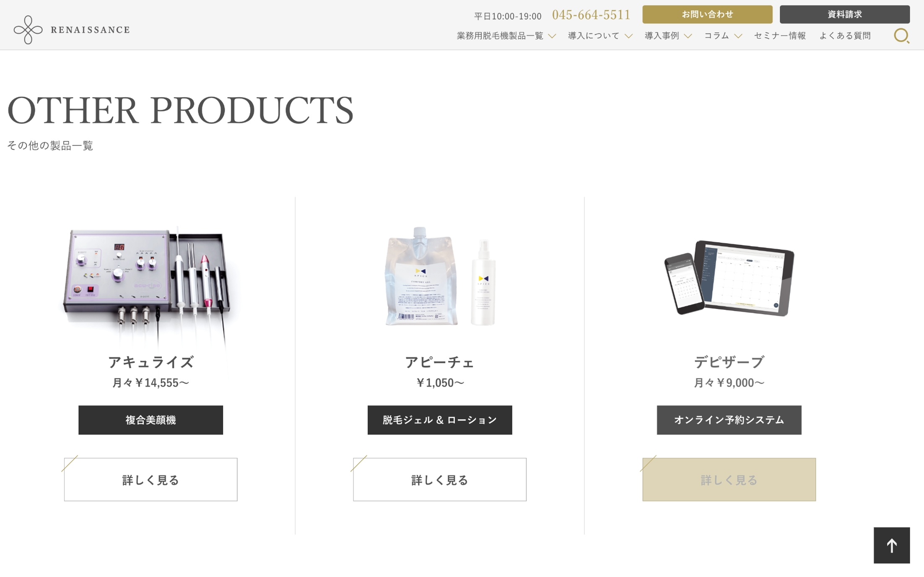Click 詳しく見る under デピザーブ
The image size is (924, 577).
729,479
